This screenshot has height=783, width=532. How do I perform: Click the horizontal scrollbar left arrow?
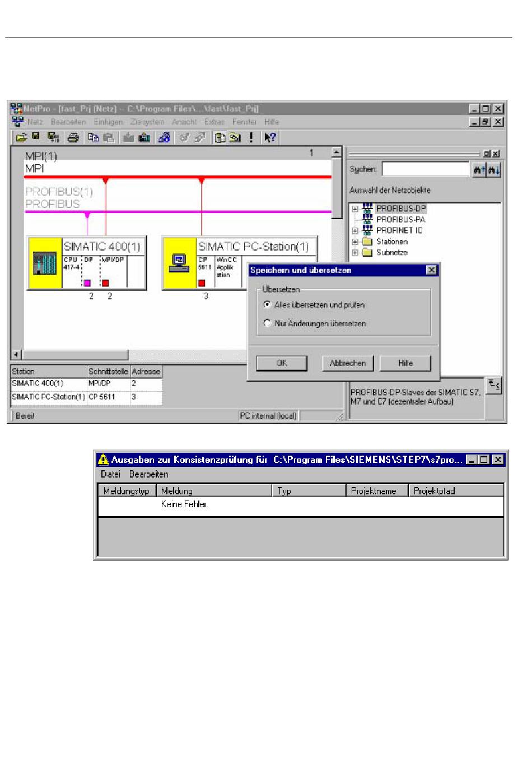pos(16,355)
